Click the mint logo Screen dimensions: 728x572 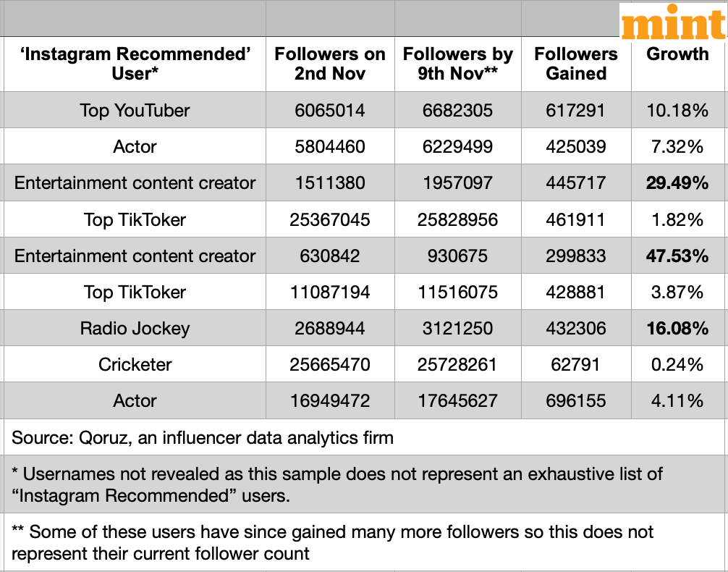pyautogui.click(x=672, y=22)
